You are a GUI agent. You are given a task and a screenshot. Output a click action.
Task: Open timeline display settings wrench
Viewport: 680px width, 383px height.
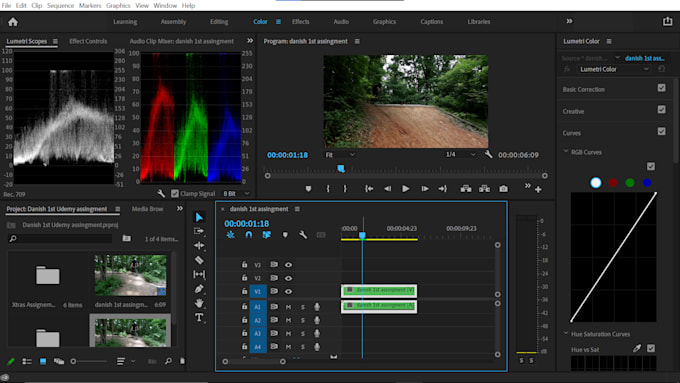point(303,235)
